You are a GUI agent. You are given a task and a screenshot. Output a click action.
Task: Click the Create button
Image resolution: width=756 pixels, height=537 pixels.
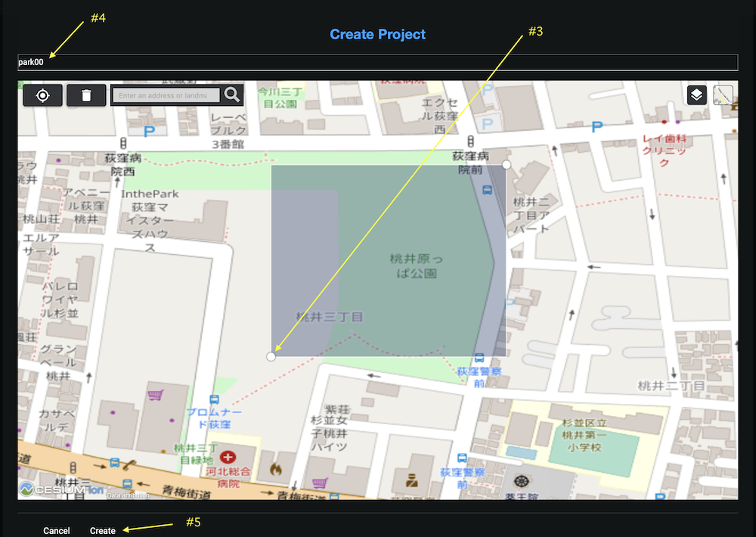103,530
